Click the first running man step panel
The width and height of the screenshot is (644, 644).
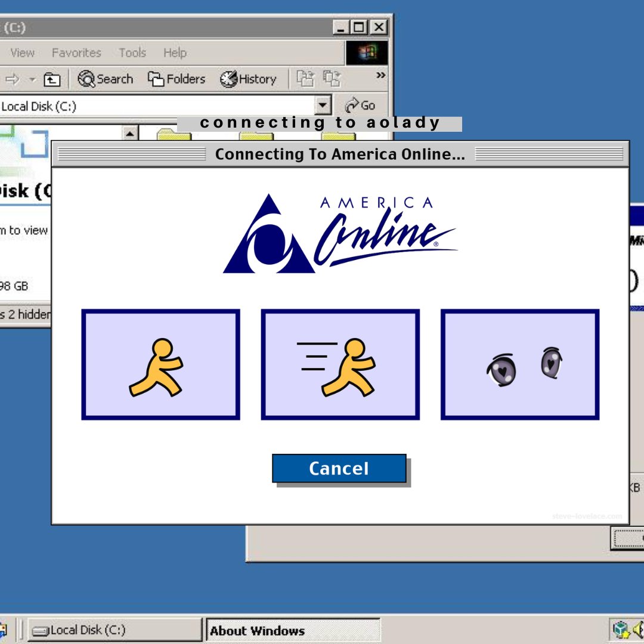pyautogui.click(x=160, y=365)
